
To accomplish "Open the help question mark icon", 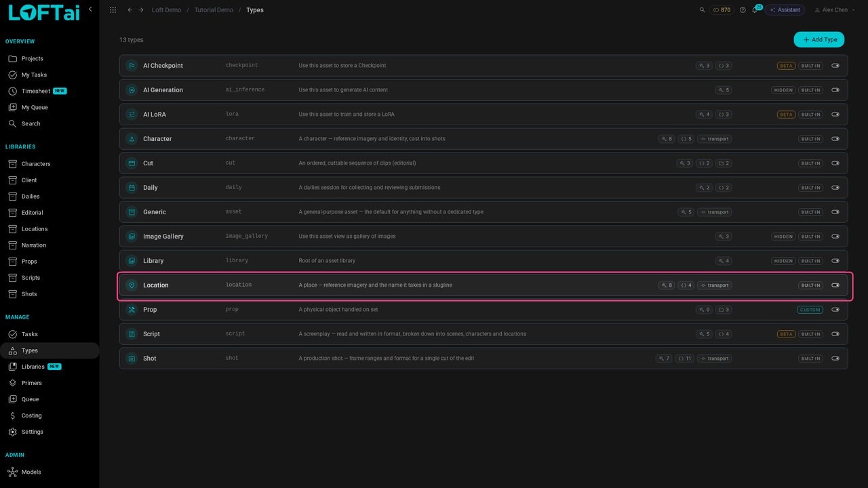I will pyautogui.click(x=743, y=10).
